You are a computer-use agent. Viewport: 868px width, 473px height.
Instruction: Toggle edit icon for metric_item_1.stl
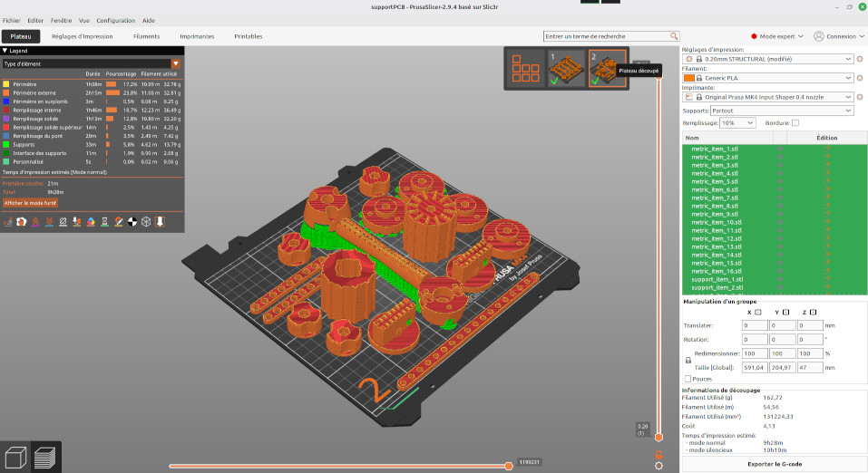(x=827, y=149)
